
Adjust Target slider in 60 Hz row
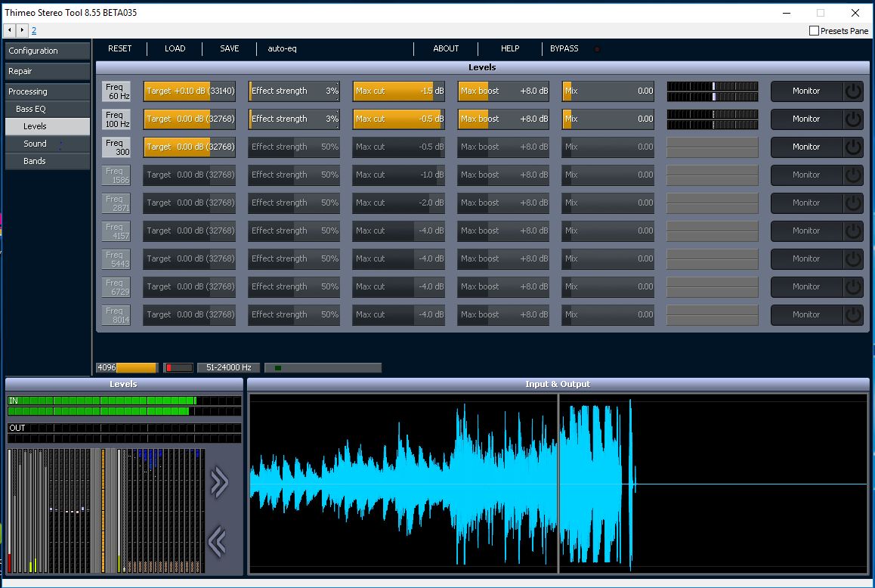pyautogui.click(x=189, y=91)
